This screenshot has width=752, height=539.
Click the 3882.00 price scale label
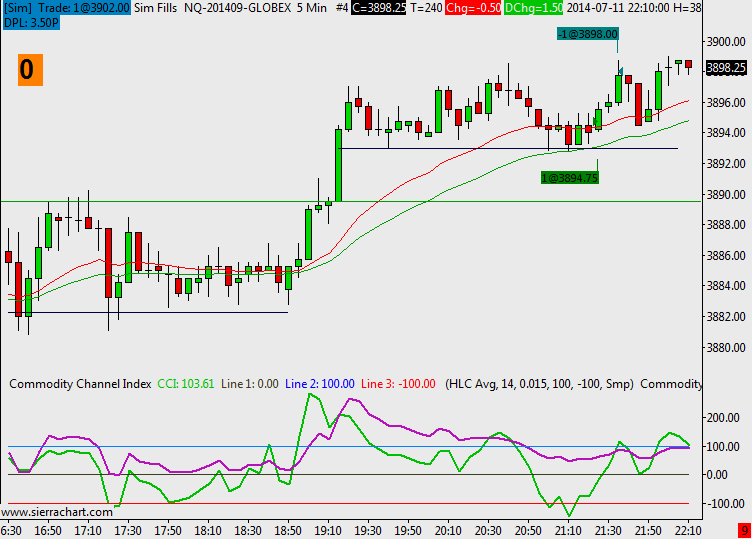click(x=726, y=316)
